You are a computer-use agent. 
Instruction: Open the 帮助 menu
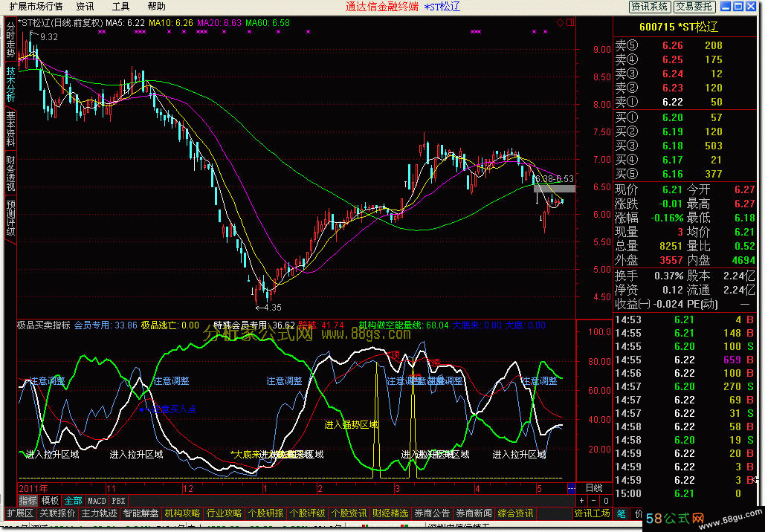(x=156, y=7)
